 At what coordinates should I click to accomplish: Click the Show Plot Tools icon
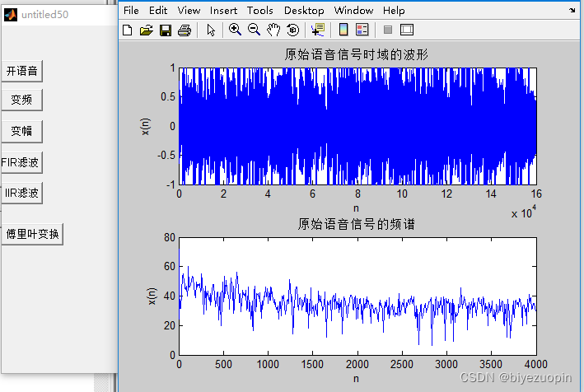(x=407, y=30)
